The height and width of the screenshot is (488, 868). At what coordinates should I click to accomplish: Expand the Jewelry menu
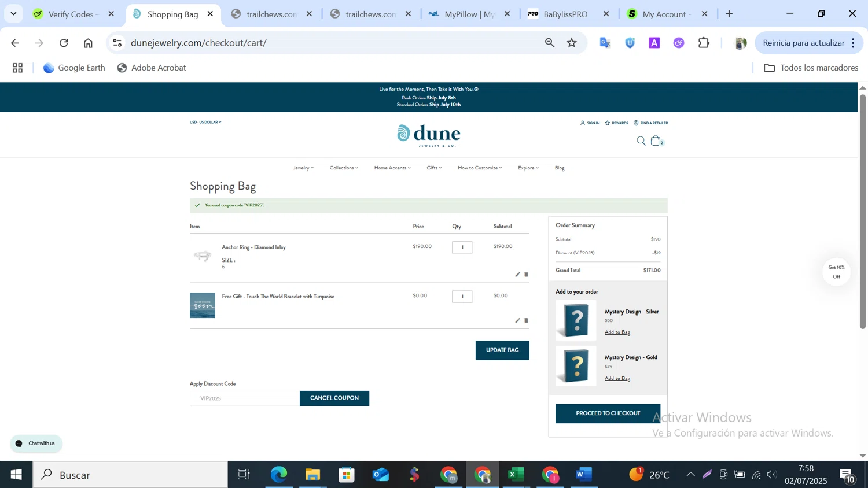(x=303, y=168)
